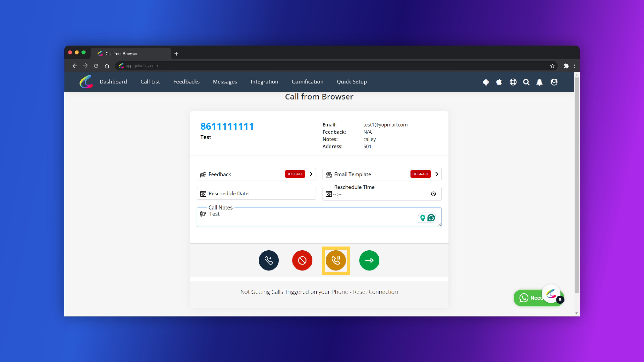The image size is (644, 362).
Task: Open browser extensions puzzle icon
Action: 566,66
